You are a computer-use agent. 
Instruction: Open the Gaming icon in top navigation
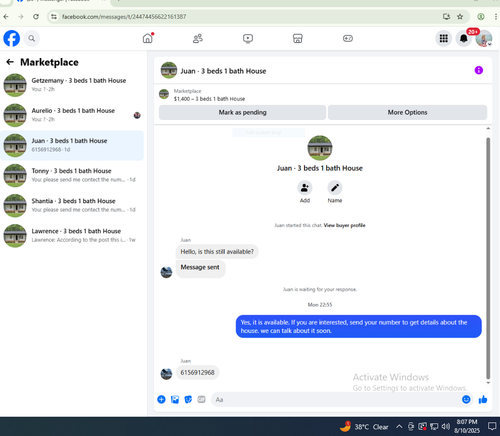pos(348,38)
